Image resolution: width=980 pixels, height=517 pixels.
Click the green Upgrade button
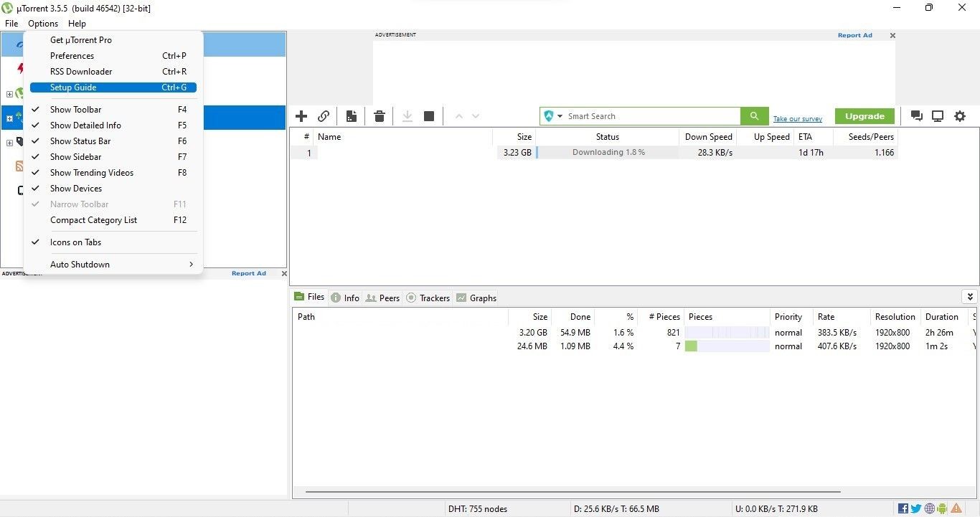point(864,116)
